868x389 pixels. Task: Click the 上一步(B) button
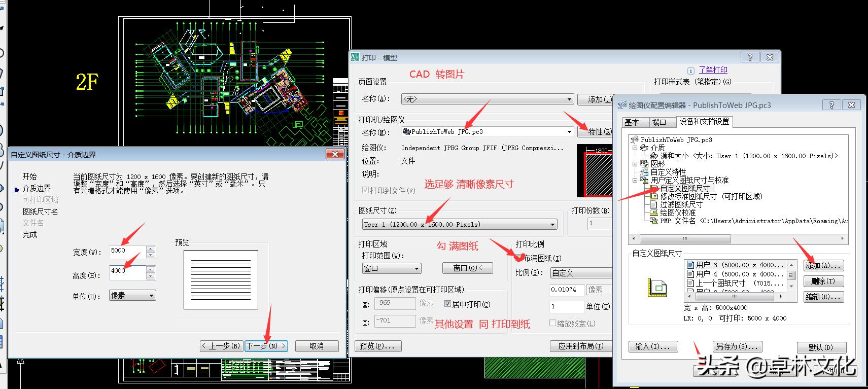pos(221,346)
